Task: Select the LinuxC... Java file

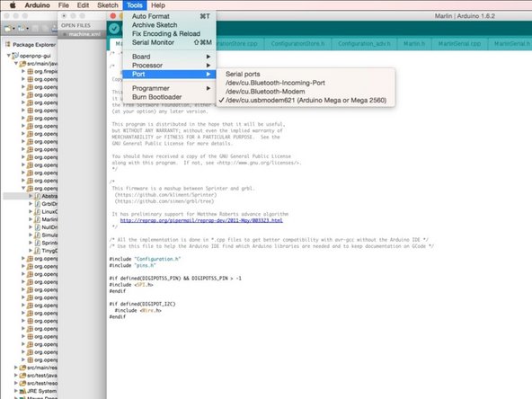Action: click(x=49, y=212)
